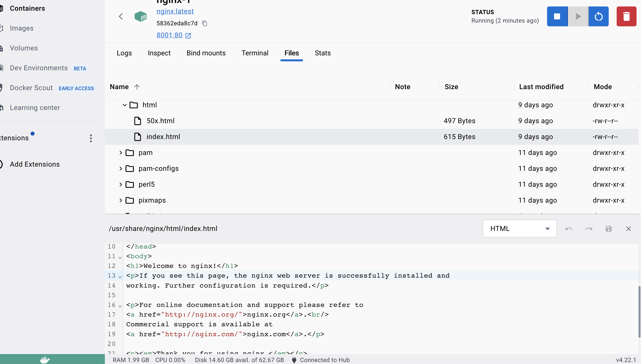Switch to the Logs tab
Image resolution: width=641 pixels, height=364 pixels.
(124, 53)
